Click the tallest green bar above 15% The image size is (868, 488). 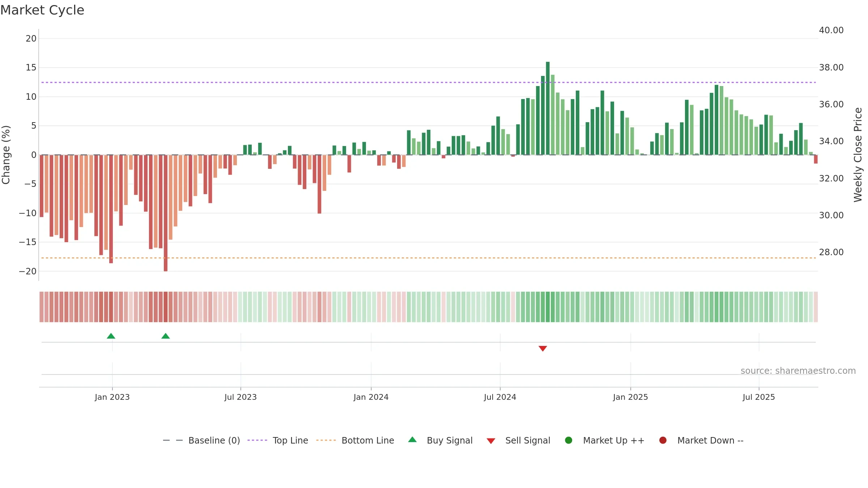tap(548, 108)
